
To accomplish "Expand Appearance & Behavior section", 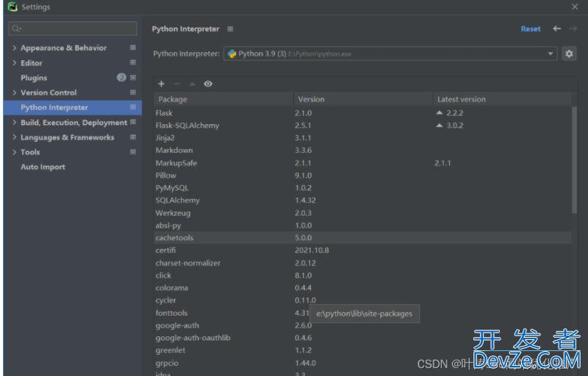I will 14,48.
